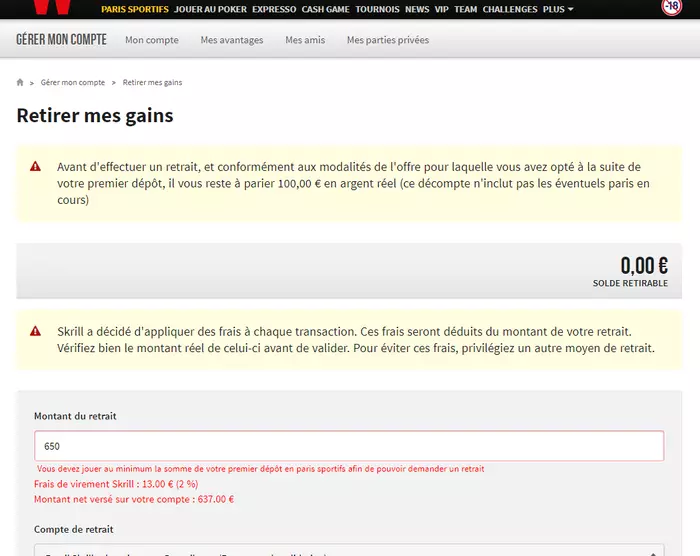This screenshot has width=700, height=556.
Task: Go to Jouer au Poker
Action: click(210, 9)
